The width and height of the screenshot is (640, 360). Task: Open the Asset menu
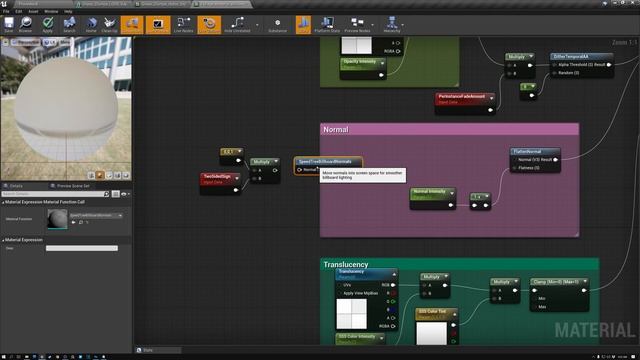pyautogui.click(x=33, y=11)
